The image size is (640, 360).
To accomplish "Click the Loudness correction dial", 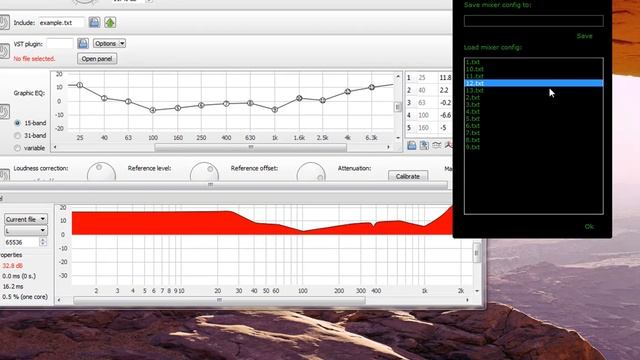I will coord(101,172).
